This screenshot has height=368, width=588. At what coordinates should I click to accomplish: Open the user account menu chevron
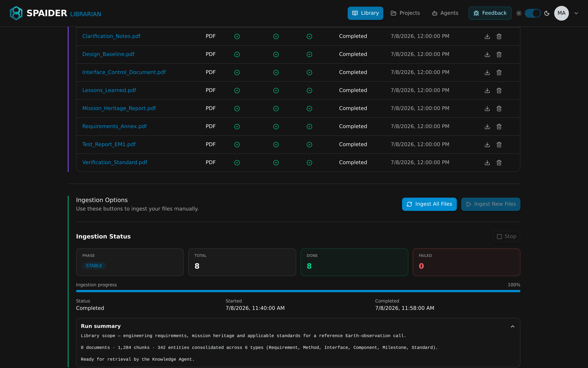pos(576,13)
